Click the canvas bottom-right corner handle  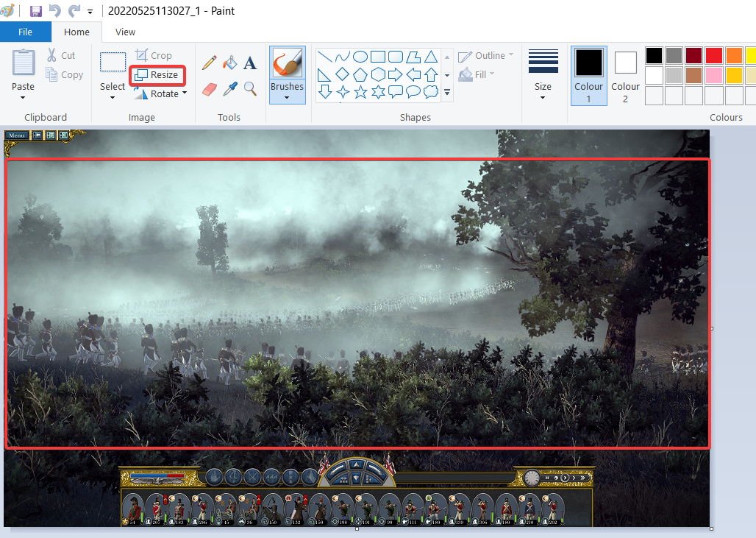coord(712,529)
